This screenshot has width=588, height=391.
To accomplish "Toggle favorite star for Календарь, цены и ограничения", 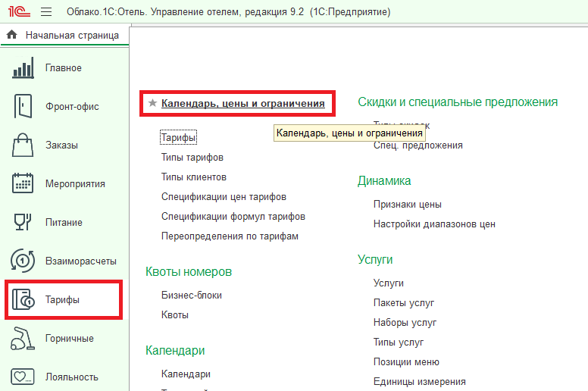I will 152,103.
